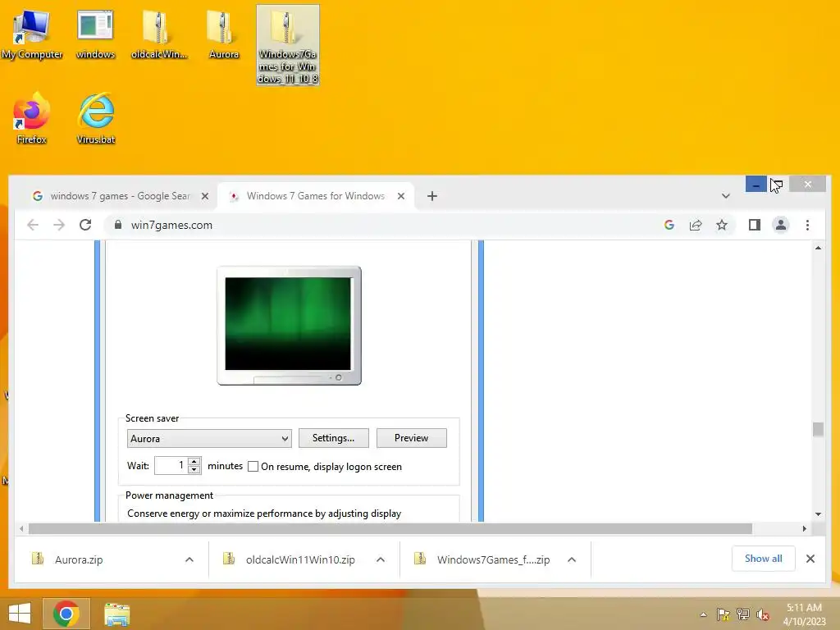Click the horizontal scroll right arrow
The image size is (840, 630).
coord(804,529)
